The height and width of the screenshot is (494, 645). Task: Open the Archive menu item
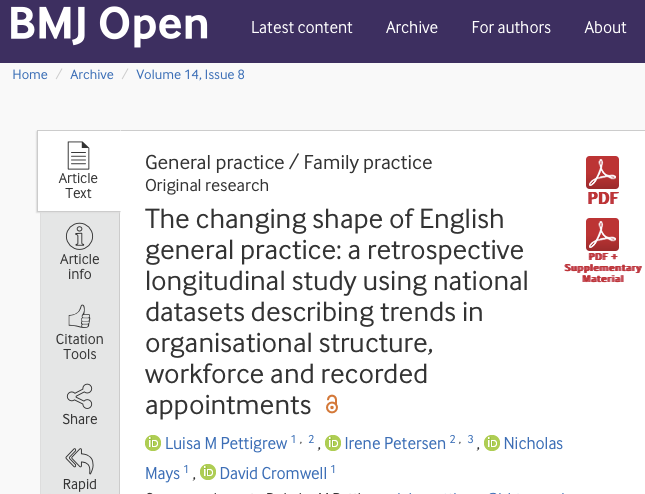[x=412, y=27]
